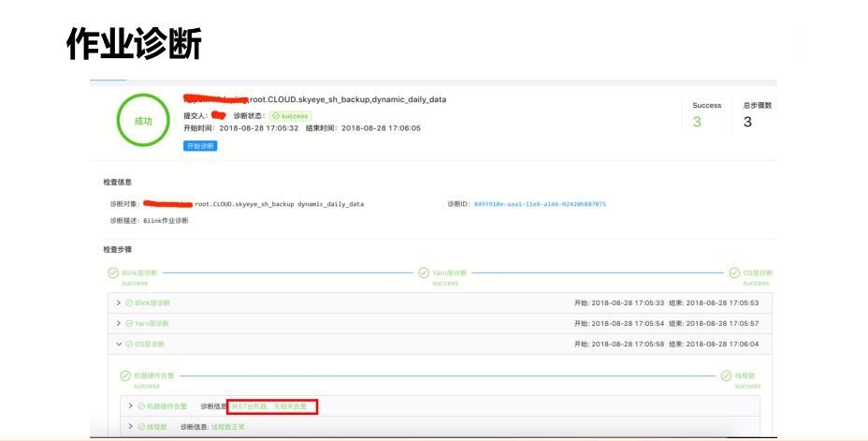The width and height of the screenshot is (868, 441).
Task: Click the 开始诊断 button
Action: [x=200, y=146]
